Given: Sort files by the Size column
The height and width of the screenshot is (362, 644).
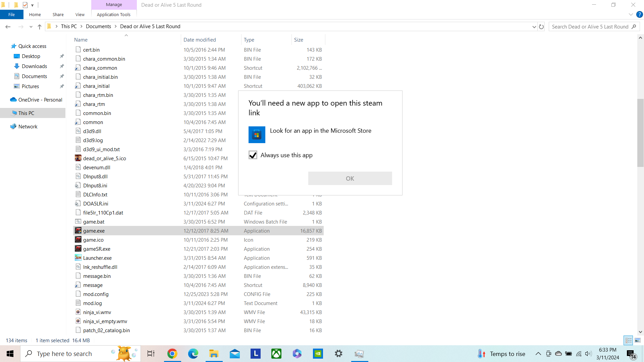Looking at the screenshot, I should click(299, 40).
